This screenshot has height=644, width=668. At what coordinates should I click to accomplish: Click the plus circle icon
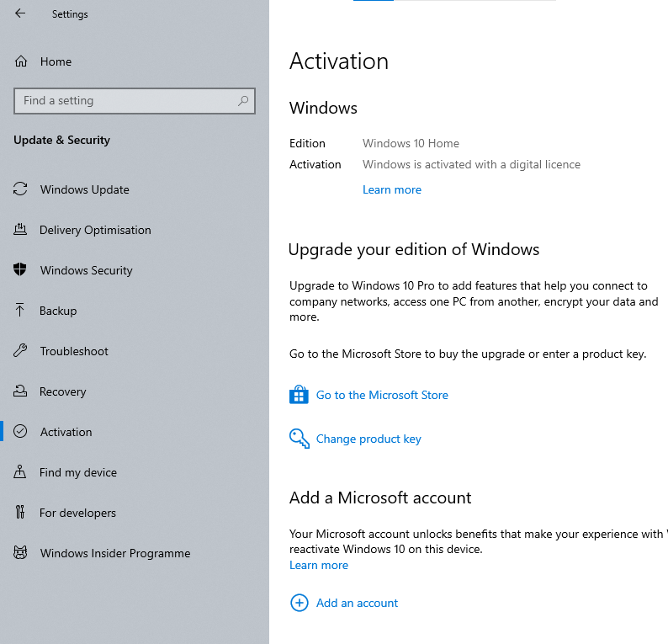299,603
